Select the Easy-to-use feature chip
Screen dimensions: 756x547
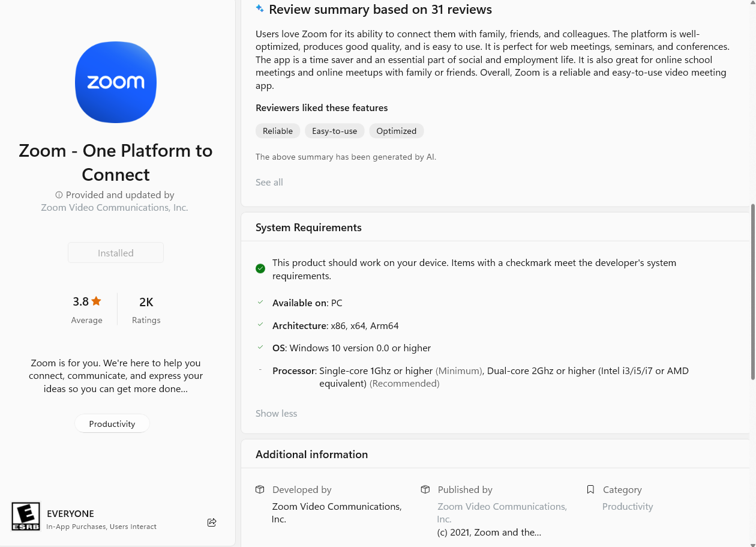pyautogui.click(x=334, y=131)
